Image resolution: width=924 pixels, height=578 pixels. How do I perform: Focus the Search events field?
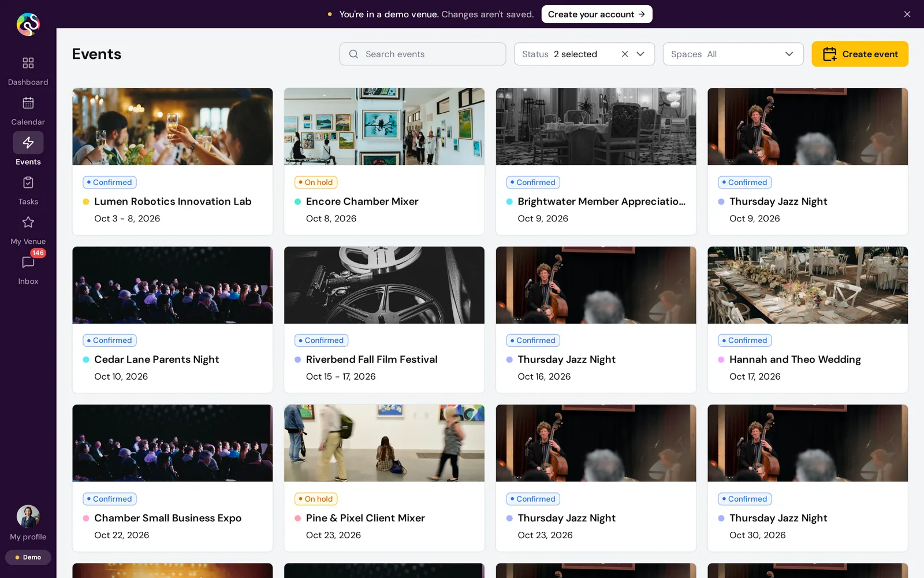[423, 54]
